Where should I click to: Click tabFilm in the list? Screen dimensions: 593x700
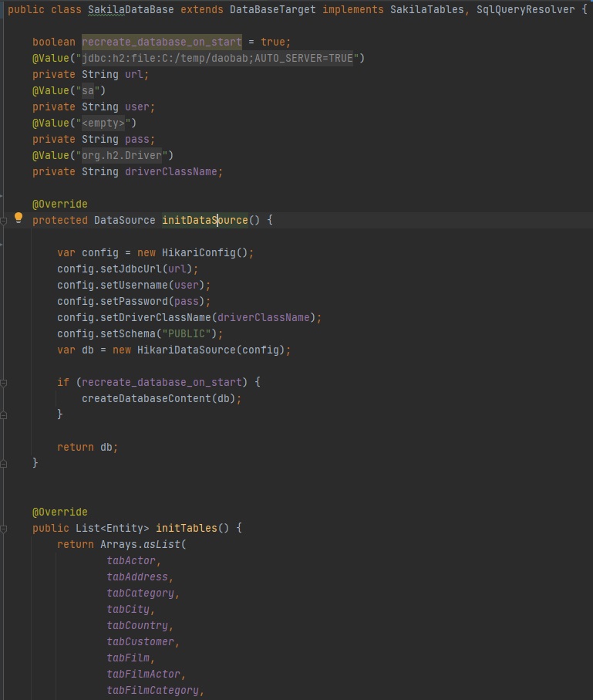[128, 658]
